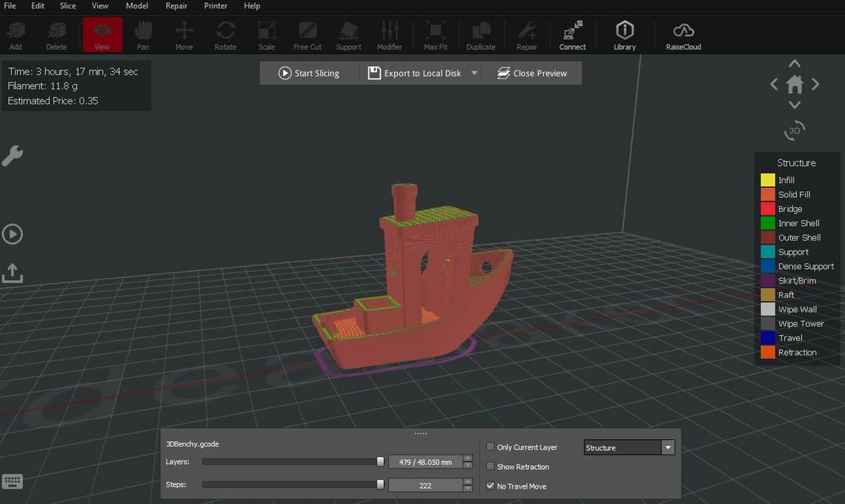
Task: Open the Free Cut tool
Action: click(x=307, y=34)
